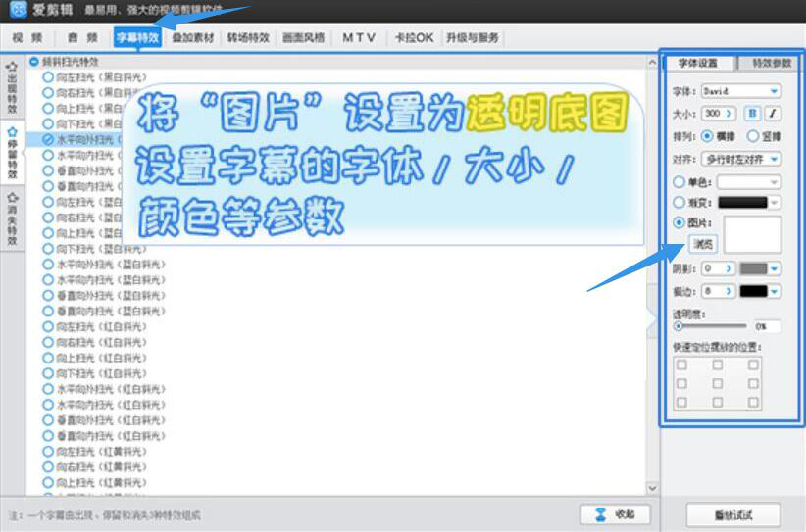Click the 大小 size stepper arrow

point(730,114)
